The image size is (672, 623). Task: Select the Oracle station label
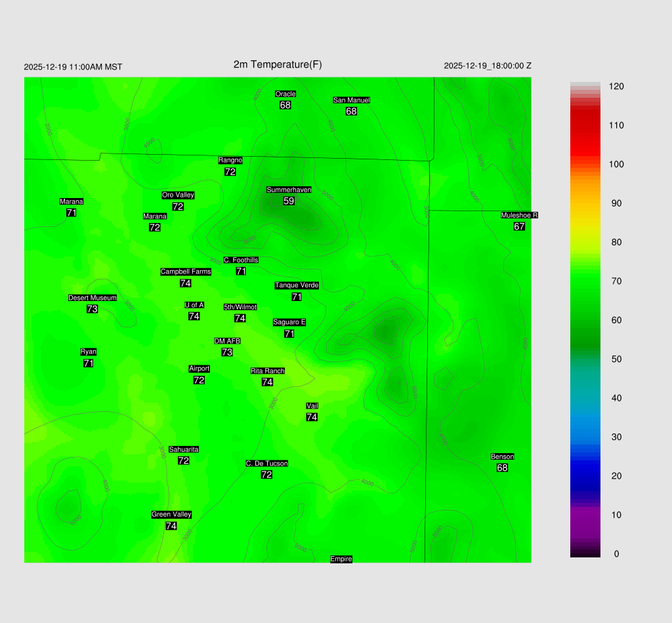click(285, 94)
